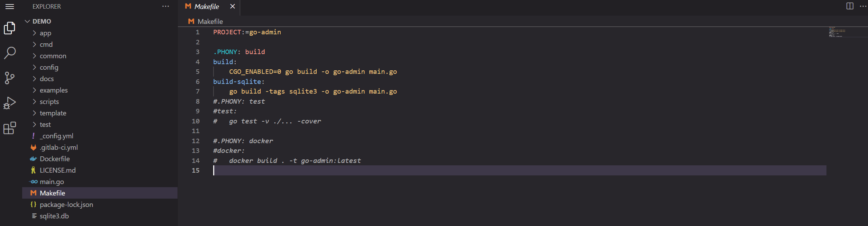Screen dimensions: 868x226
Task: Open the Extensions view icon
Action: tap(10, 128)
